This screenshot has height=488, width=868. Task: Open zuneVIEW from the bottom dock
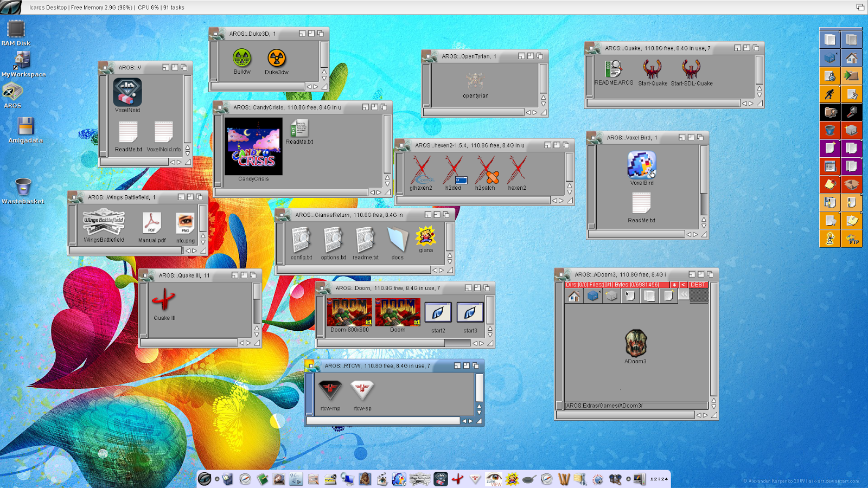[x=494, y=479]
